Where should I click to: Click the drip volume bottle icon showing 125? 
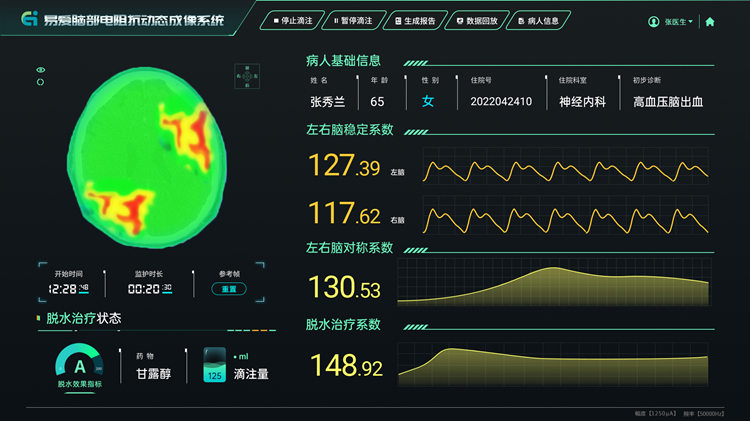coord(214,365)
